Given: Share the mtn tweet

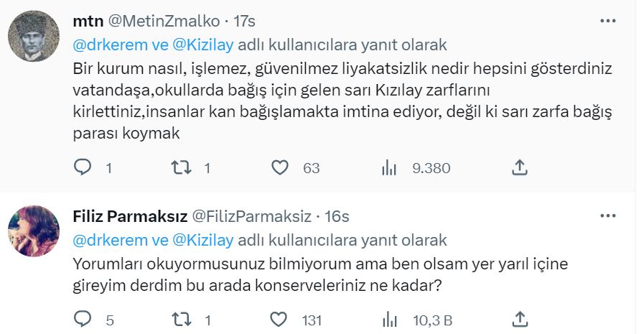Looking at the screenshot, I should click(x=521, y=168).
